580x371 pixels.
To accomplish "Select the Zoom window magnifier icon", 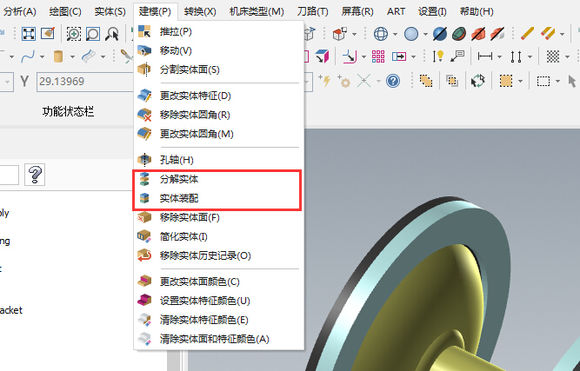I will [74, 34].
